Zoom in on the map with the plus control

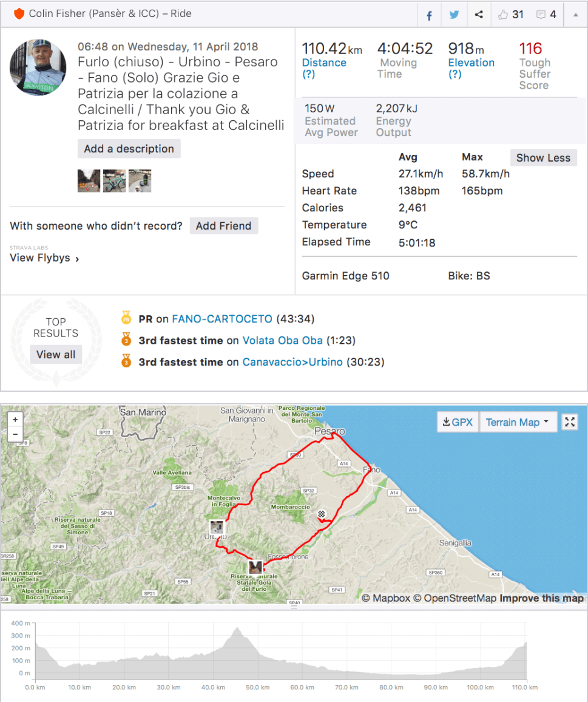tap(15, 419)
